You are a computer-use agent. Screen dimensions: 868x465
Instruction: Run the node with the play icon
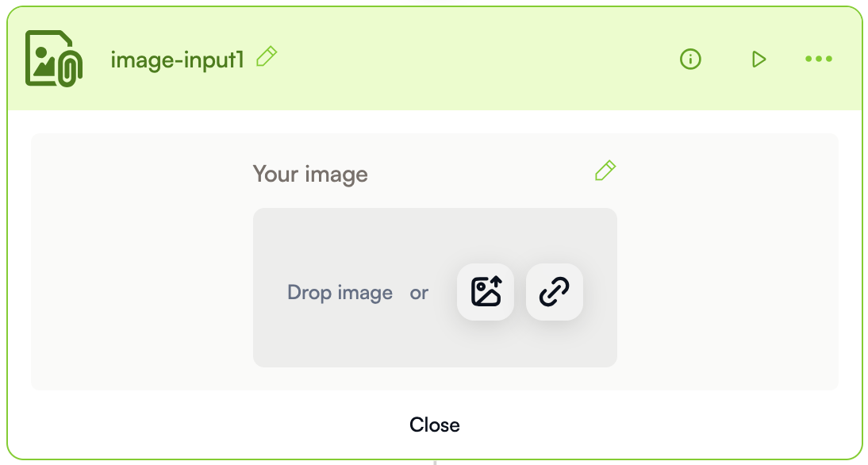(759, 59)
